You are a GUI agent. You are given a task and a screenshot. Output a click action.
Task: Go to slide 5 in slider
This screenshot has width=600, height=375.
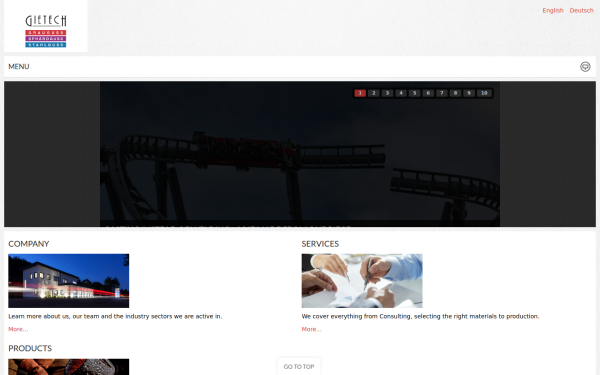(x=414, y=93)
